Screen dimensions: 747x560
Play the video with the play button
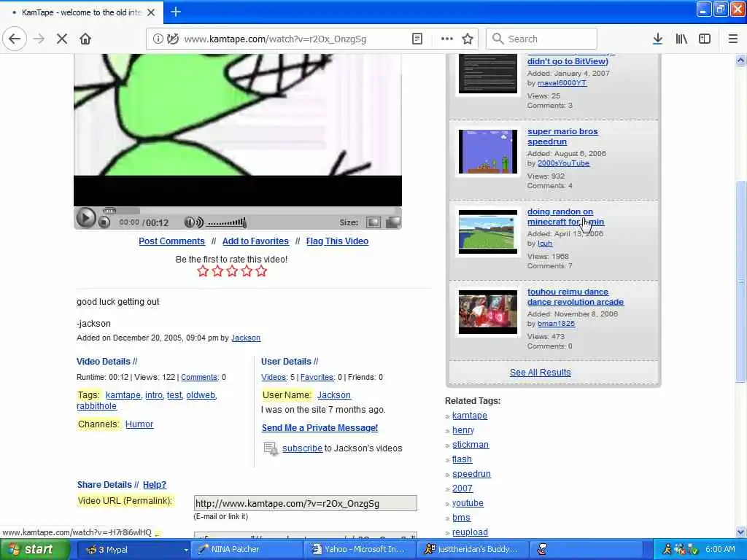pyautogui.click(x=85, y=218)
